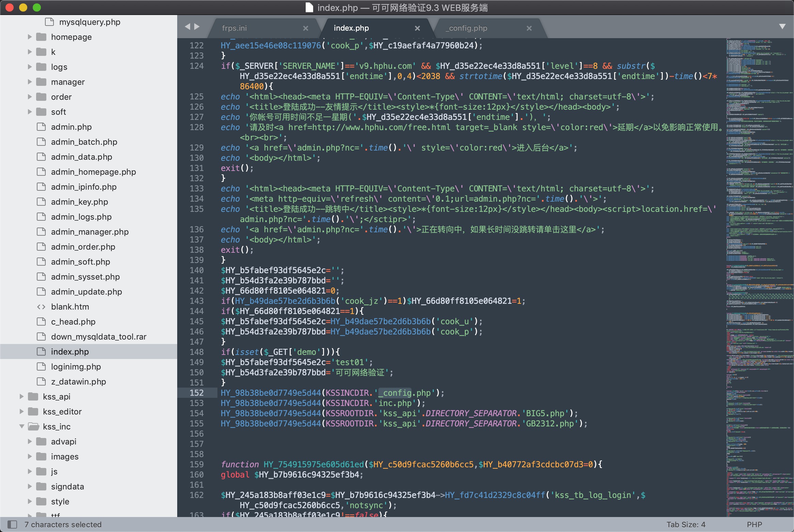Open the loginimg.php file icon
794x532 pixels.
41,366
